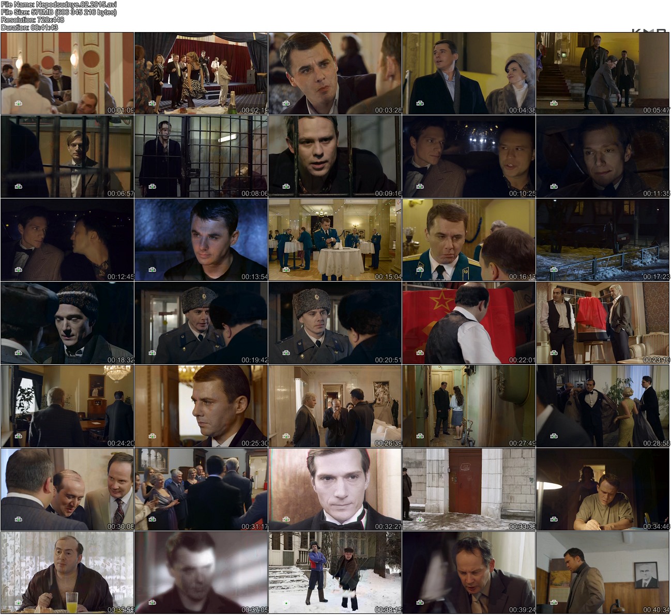
Task: Click the red door frame at 00:33:36
Action: pyautogui.click(x=469, y=489)
